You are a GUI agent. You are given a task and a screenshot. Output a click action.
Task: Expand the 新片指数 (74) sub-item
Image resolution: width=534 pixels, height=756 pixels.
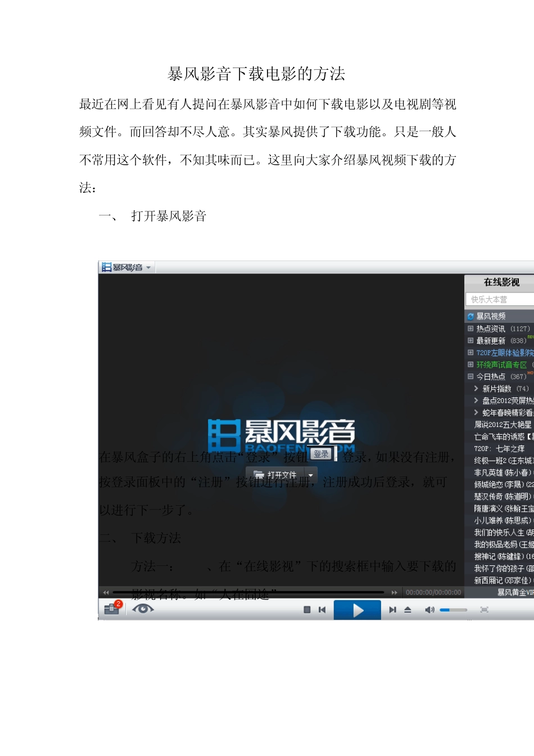pyautogui.click(x=476, y=389)
